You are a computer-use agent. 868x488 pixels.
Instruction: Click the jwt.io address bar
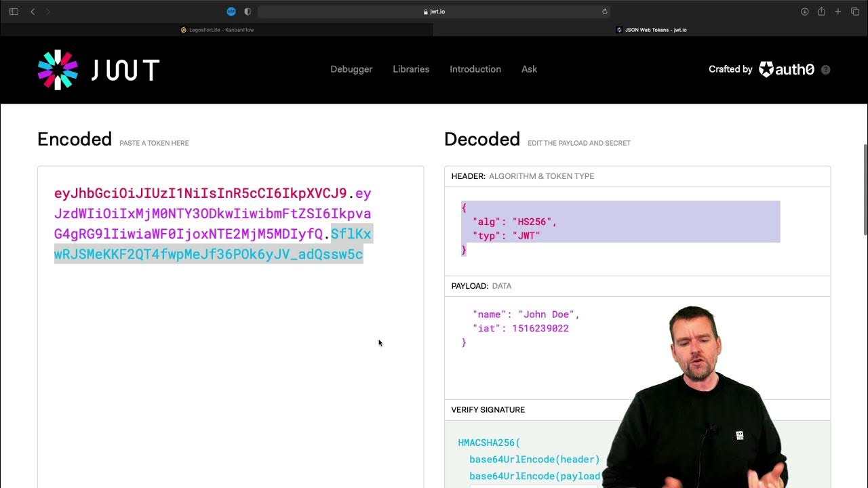[x=434, y=12]
